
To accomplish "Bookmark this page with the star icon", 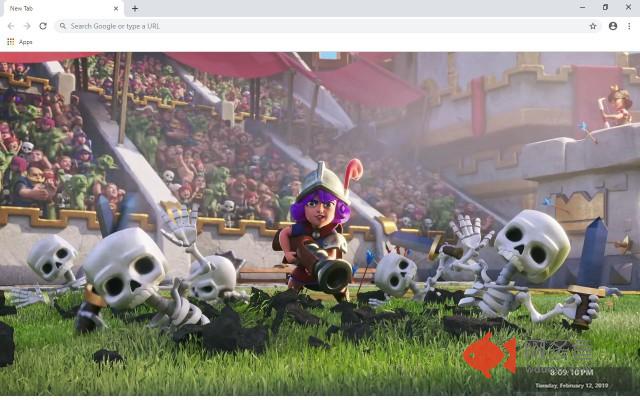I will coord(593,26).
